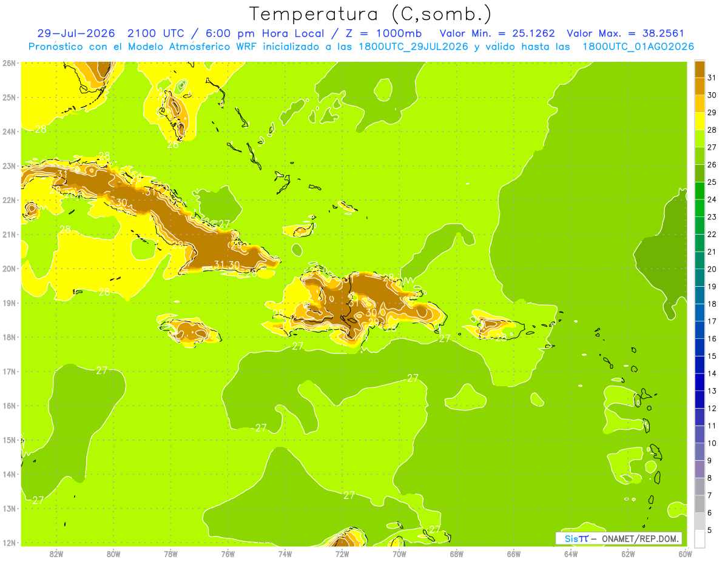Click the 76W longitude label
Screen dimensions: 728x562
point(227,554)
